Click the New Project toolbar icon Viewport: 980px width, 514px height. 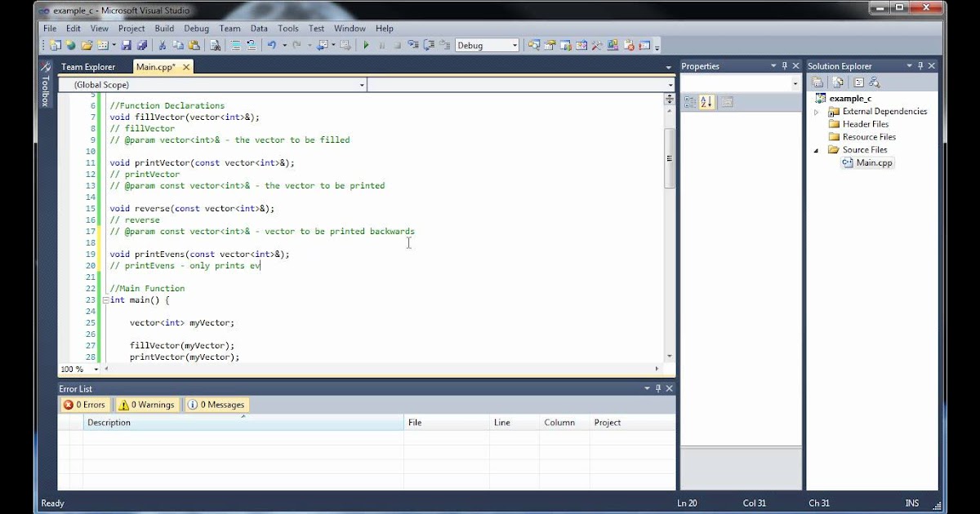tap(54, 46)
